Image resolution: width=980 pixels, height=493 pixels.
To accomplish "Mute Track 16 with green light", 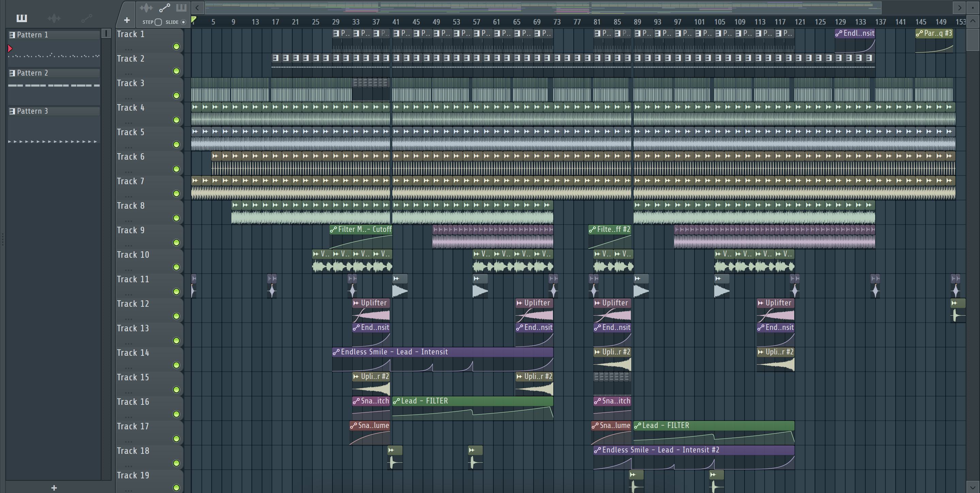I will click(x=176, y=414).
